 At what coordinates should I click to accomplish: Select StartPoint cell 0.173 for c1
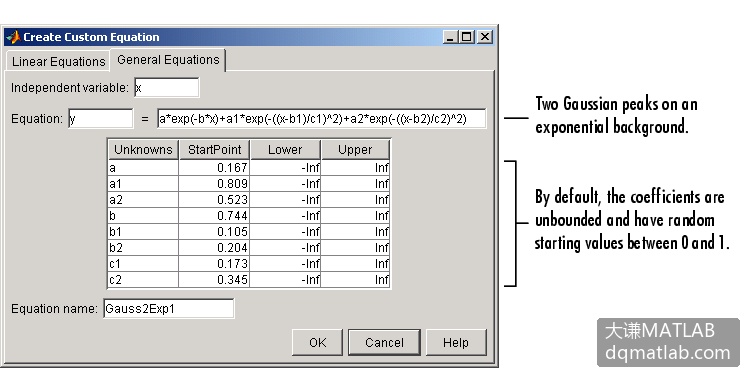pyautogui.click(x=214, y=264)
